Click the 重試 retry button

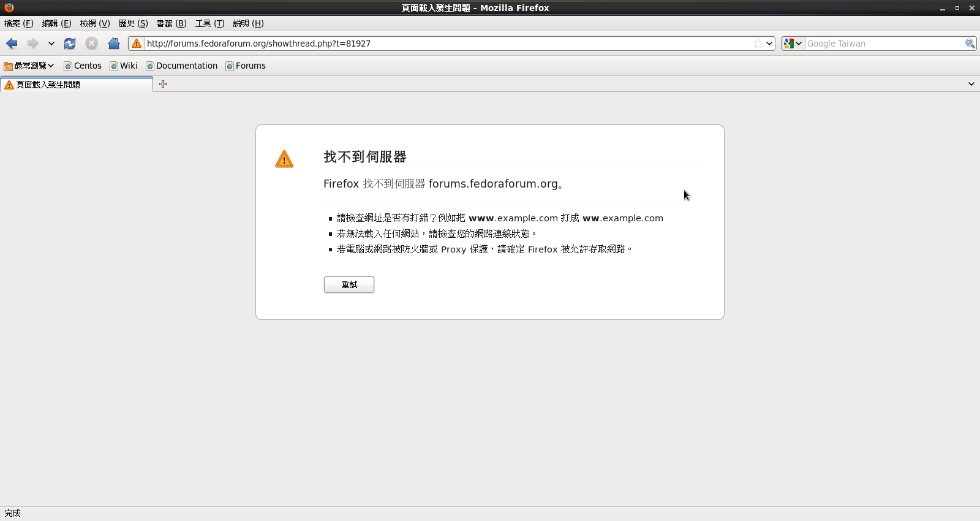click(x=349, y=284)
